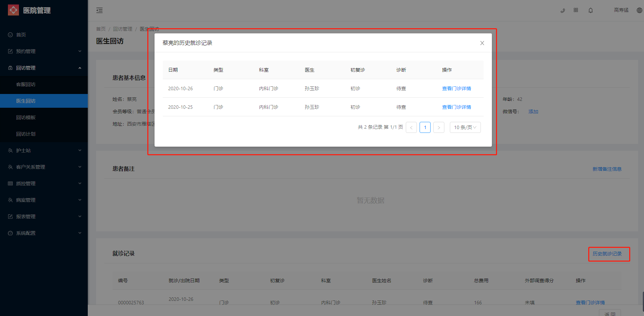Click the hospital management logo icon
Image resolution: width=644 pixels, height=316 pixels.
(13, 10)
